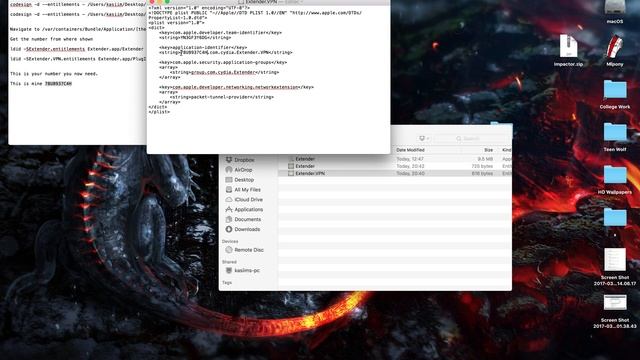
Task: Click the ldid -SExtender.entitlements command line
Action: pos(77,49)
